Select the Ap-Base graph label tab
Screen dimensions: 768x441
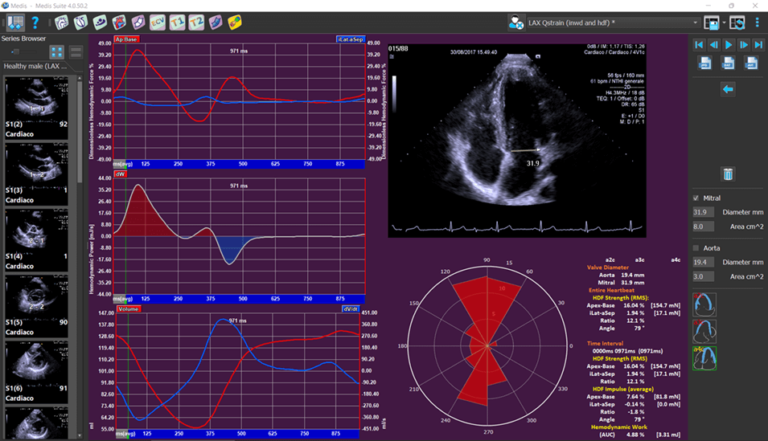(x=126, y=39)
